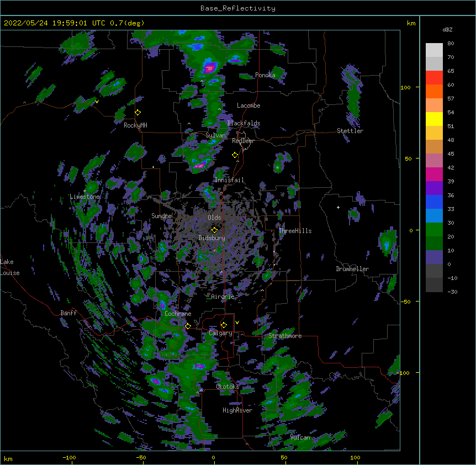
Task: Click the -50 tick label on the right axis
Action: click(x=405, y=302)
